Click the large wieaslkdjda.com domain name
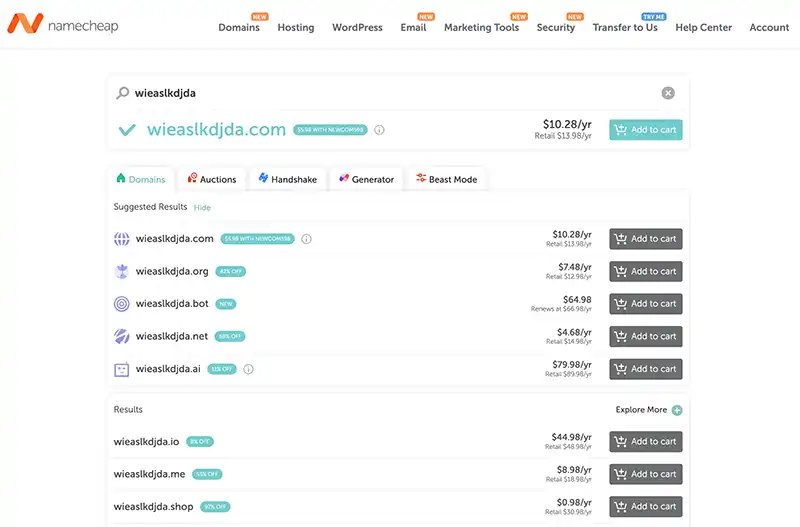 [x=216, y=130]
